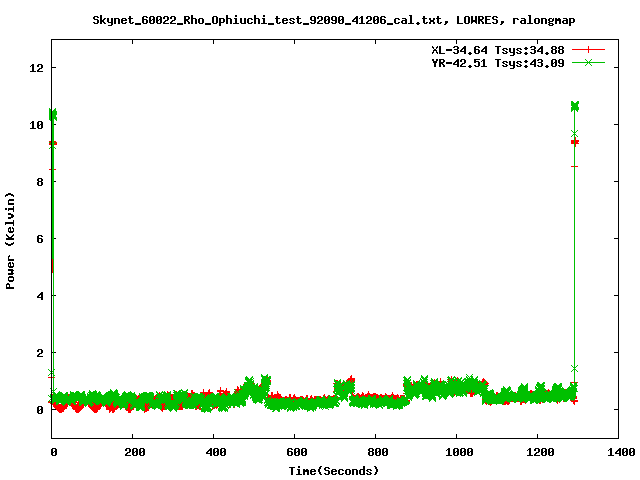Click the y-axis tick label 12
Screen dimensions: 640x480
36,68
